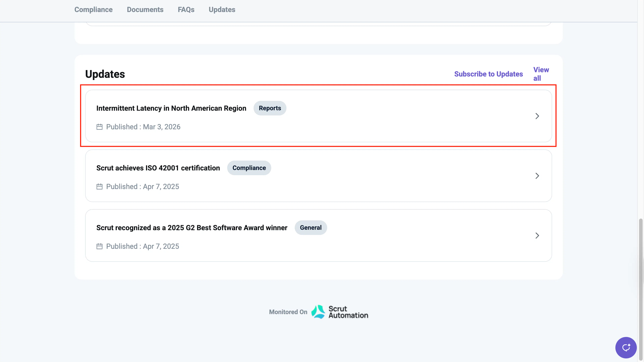Image resolution: width=644 pixels, height=362 pixels.
Task: Expand the ISO 42001 certification chevron
Action: click(x=537, y=176)
